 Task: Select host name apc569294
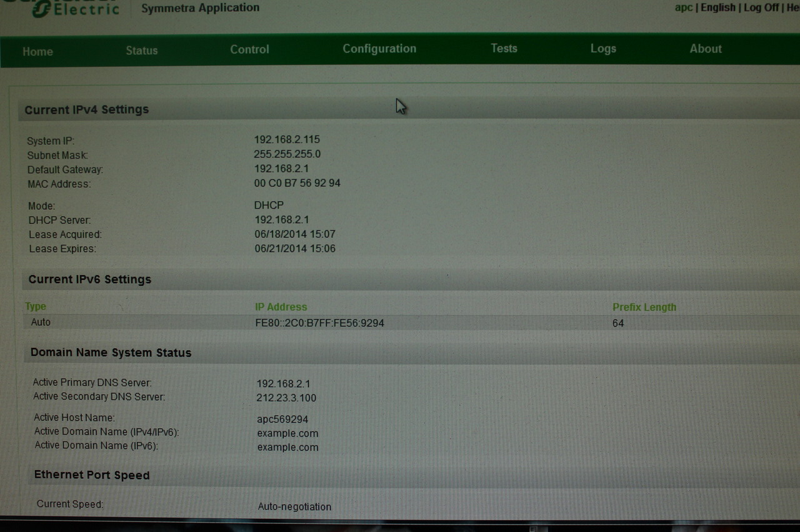click(282, 420)
